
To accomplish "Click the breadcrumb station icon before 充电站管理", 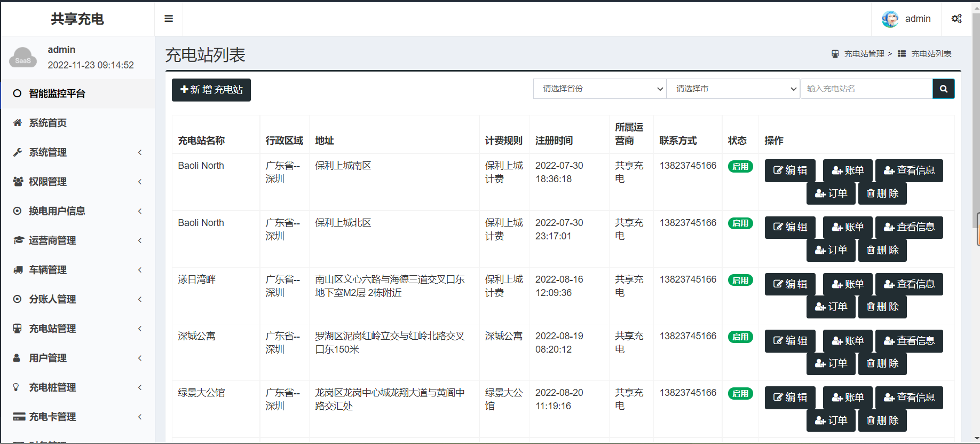I will (835, 53).
